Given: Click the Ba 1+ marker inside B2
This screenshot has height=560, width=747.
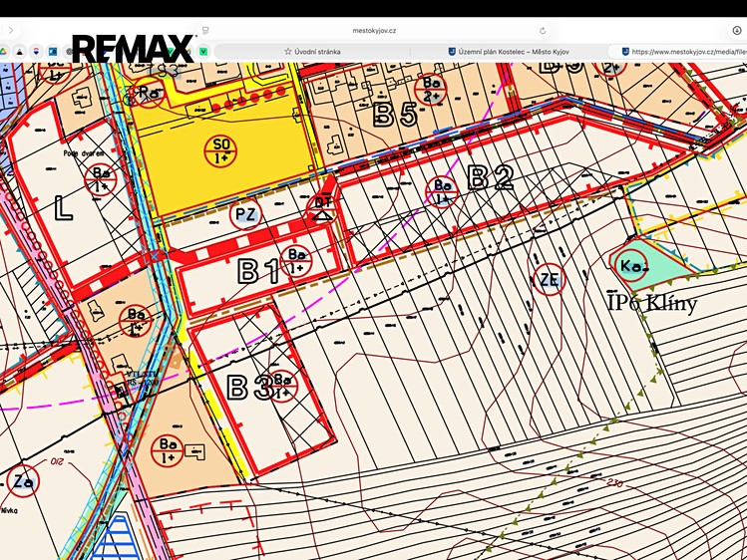Looking at the screenshot, I should 442,192.
